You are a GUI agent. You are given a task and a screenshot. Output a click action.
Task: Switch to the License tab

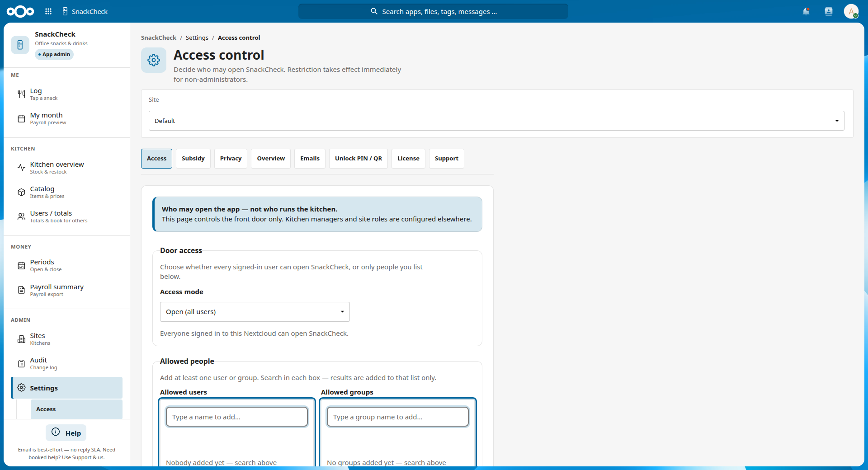(408, 159)
